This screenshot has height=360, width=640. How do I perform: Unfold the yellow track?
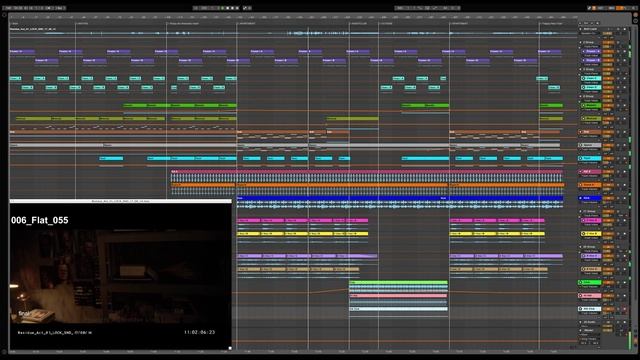pos(583,233)
